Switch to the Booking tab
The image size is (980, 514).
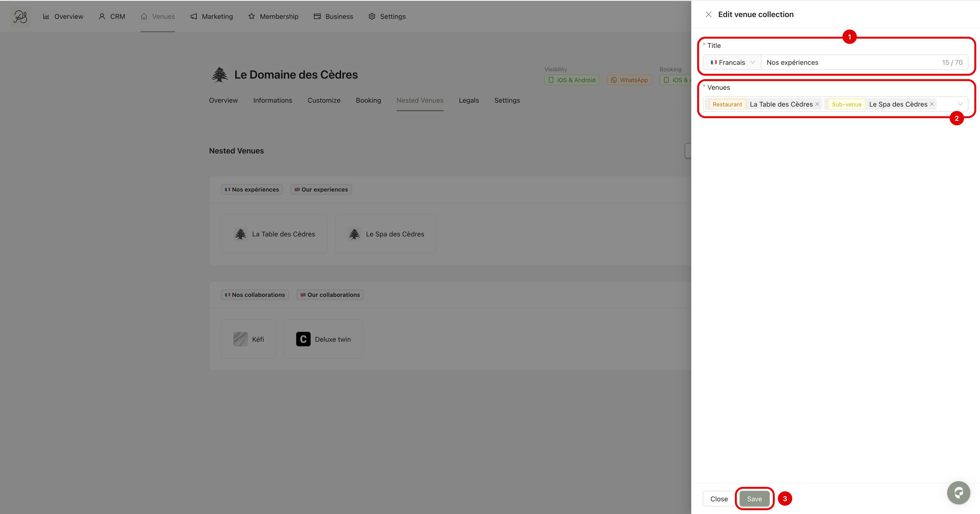[x=368, y=101]
